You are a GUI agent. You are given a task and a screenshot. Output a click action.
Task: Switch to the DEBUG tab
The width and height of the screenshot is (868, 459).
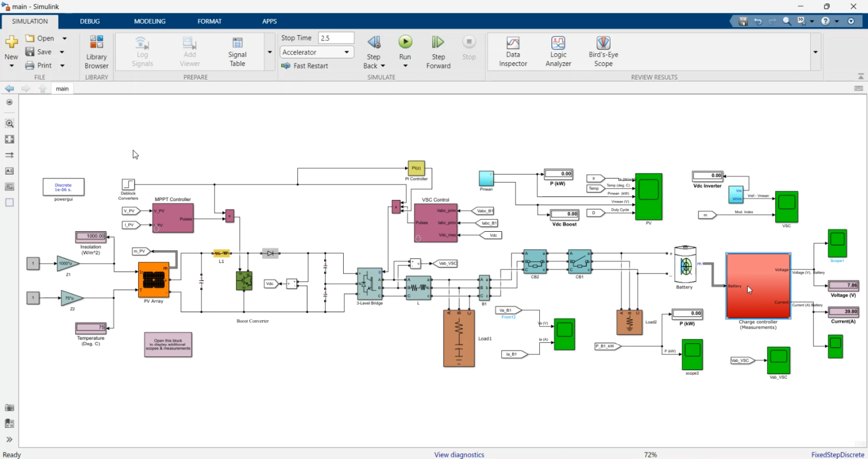[90, 21]
